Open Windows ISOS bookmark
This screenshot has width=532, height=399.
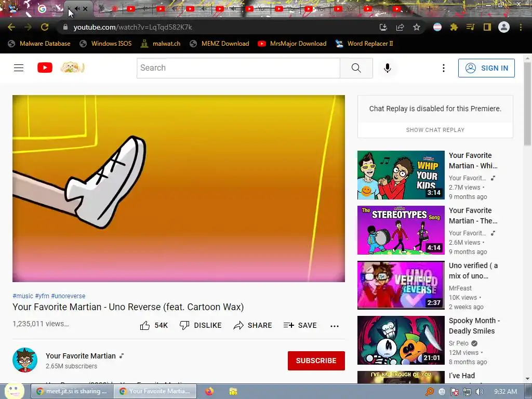coord(105,44)
